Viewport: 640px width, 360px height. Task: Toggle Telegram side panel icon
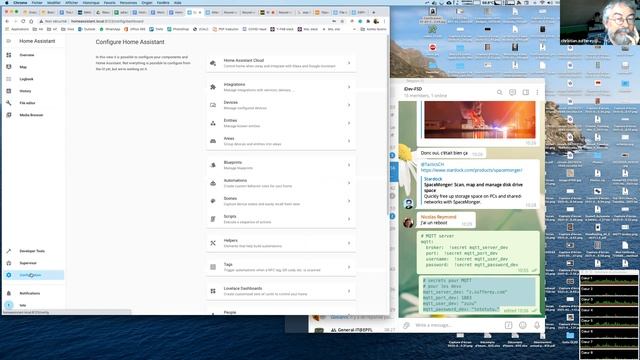pos(526,93)
